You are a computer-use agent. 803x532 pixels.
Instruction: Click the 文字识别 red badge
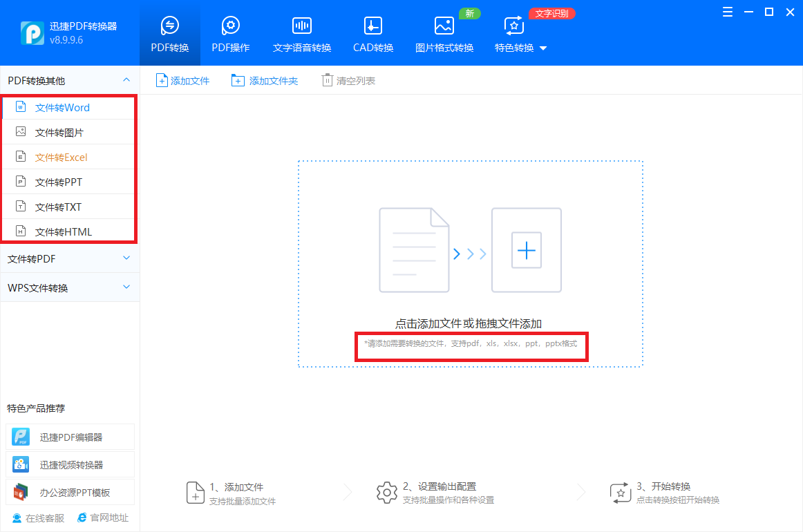551,13
